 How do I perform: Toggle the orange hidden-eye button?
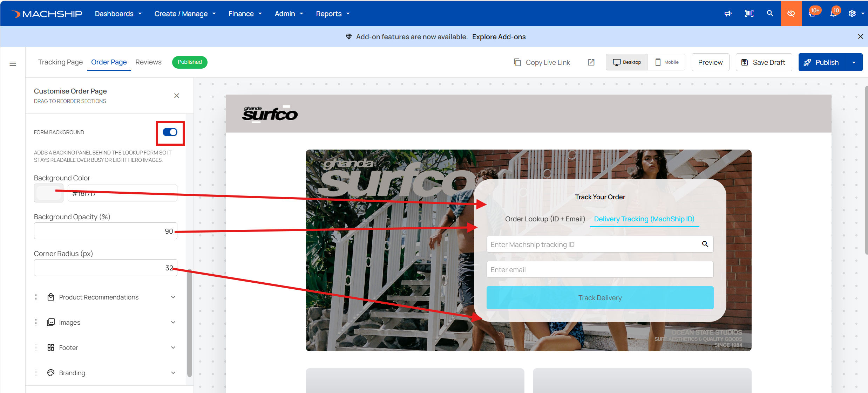(x=791, y=13)
